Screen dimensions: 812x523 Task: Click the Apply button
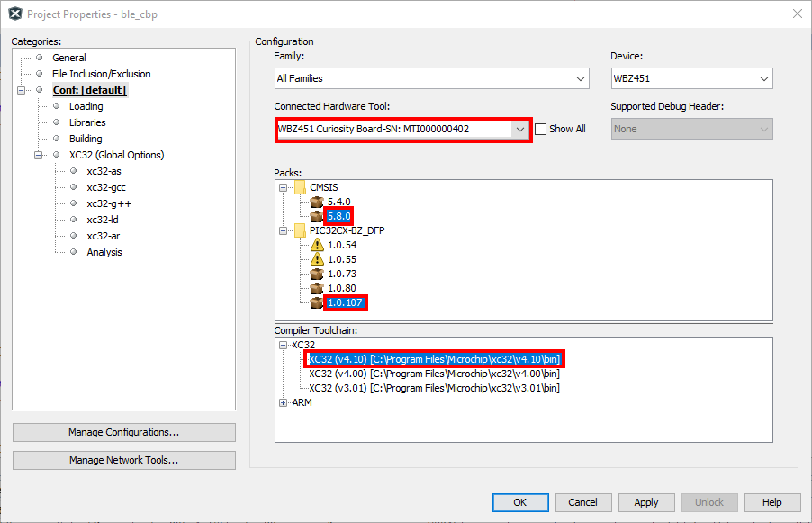click(x=646, y=502)
